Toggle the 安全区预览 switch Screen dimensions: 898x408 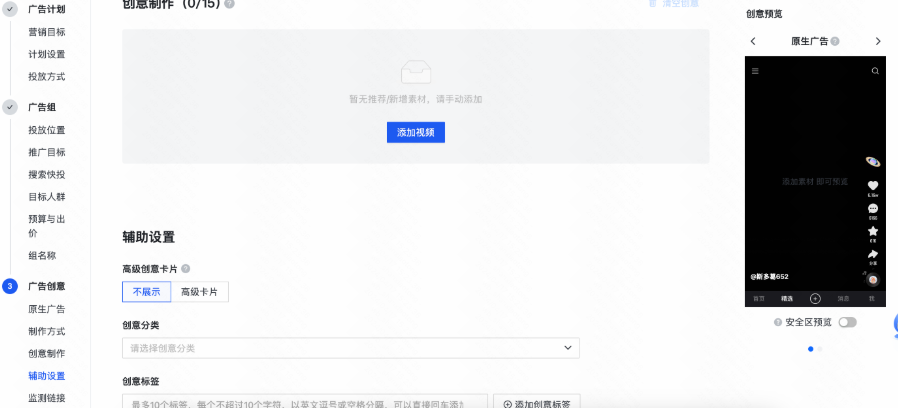pos(848,322)
